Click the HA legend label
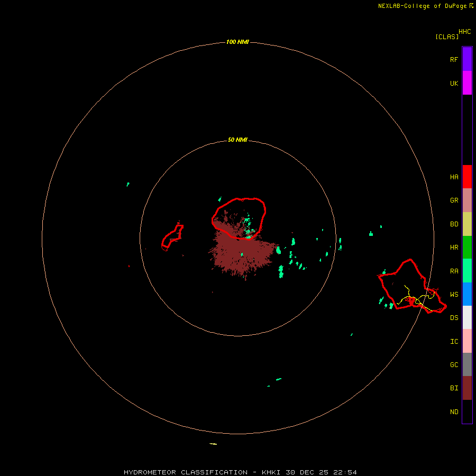Image resolution: width=476 pixels, height=476 pixels. point(454,177)
